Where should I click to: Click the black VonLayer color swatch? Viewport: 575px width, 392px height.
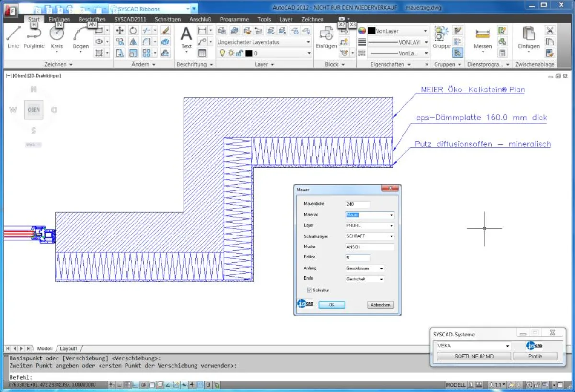[371, 31]
